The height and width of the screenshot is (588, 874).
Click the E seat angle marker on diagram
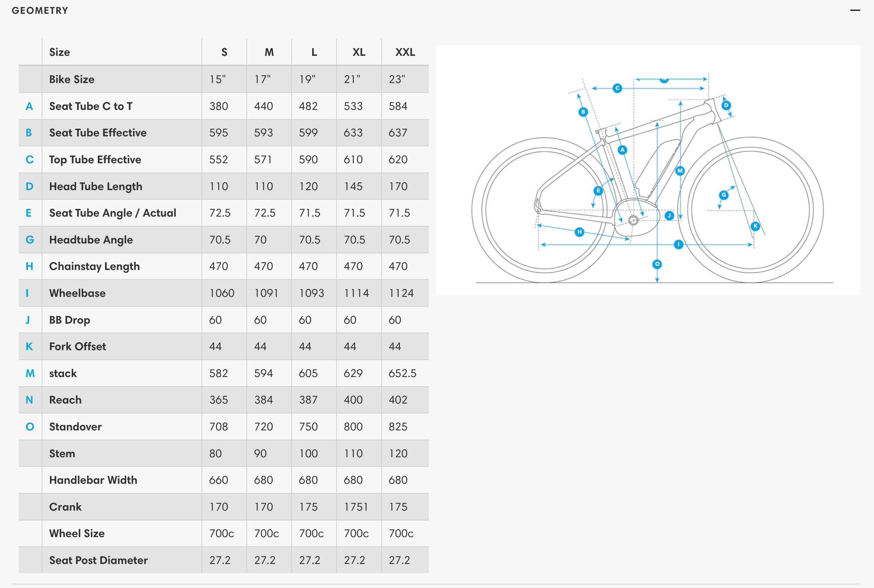[x=598, y=190]
